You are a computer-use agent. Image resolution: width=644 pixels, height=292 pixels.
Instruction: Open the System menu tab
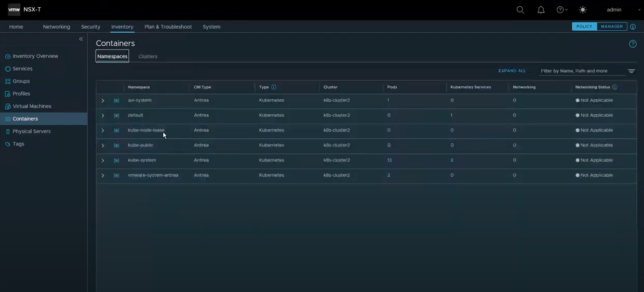pos(211,26)
